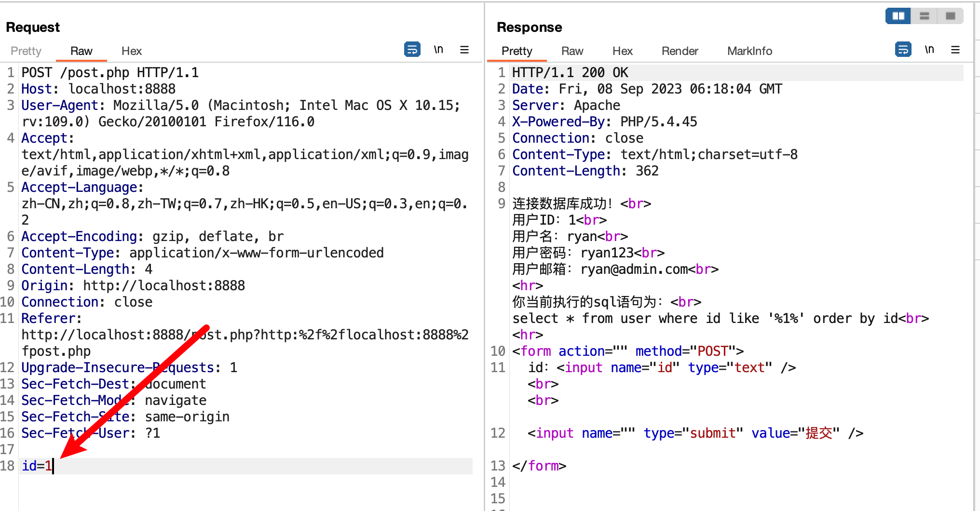Click the Host: localhost:8888 header
This screenshot has width=980, height=511.
[98, 89]
